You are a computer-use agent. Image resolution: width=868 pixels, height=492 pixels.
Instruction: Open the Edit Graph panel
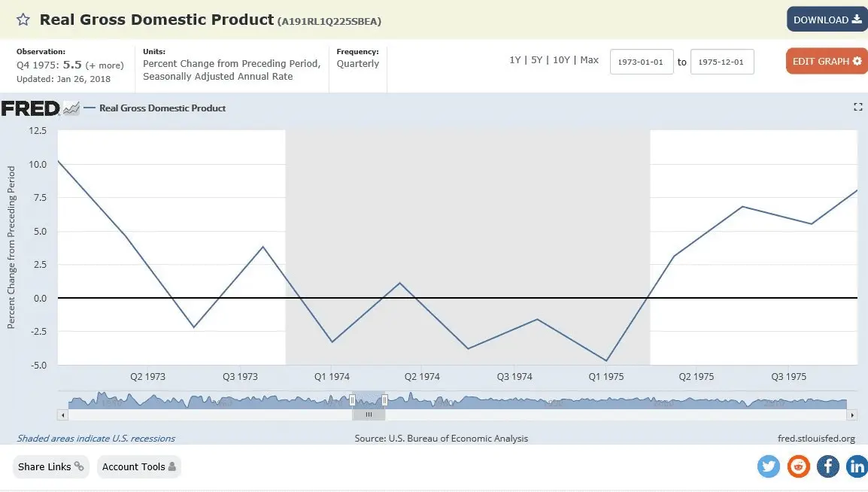click(x=827, y=61)
